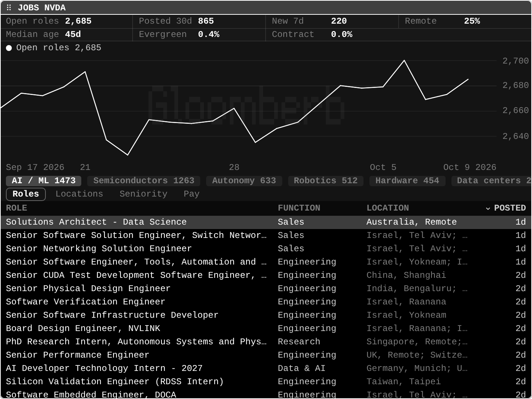Click the China, Shanghai location cell
Image resolution: width=532 pixels, height=399 pixels.
tap(406, 275)
